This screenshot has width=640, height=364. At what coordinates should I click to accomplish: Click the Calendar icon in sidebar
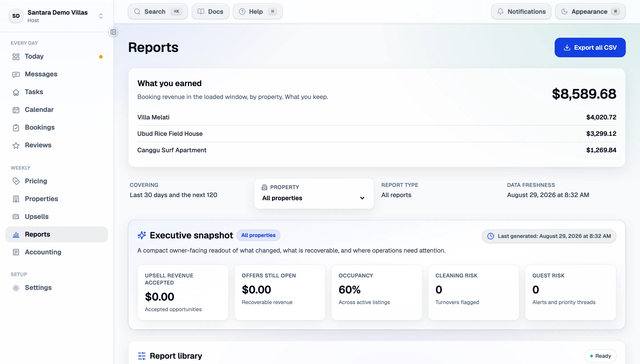click(16, 110)
